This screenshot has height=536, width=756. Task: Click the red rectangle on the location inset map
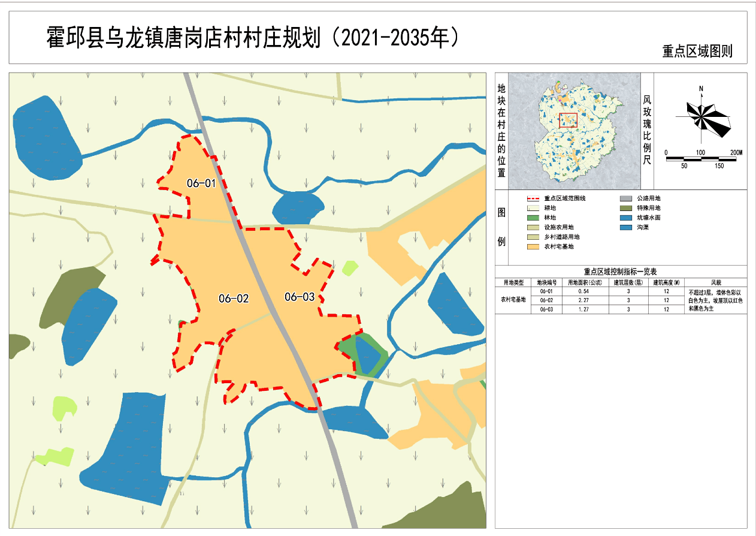pyautogui.click(x=568, y=121)
